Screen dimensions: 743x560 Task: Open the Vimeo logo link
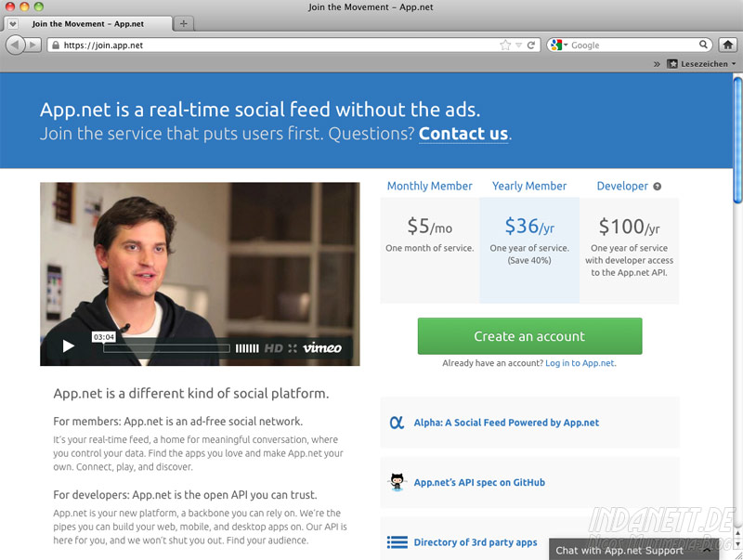[x=322, y=348]
